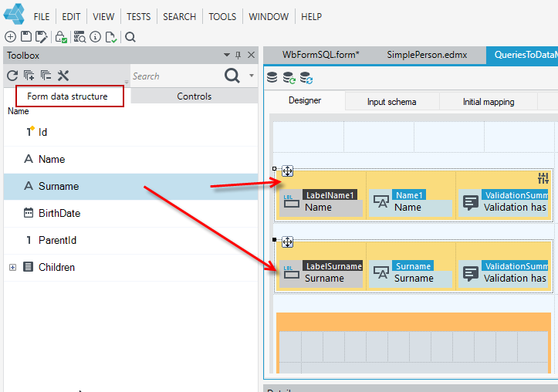Click the magnifier icon in main toolbar
Screen dimensions: 558x392
pos(130,37)
